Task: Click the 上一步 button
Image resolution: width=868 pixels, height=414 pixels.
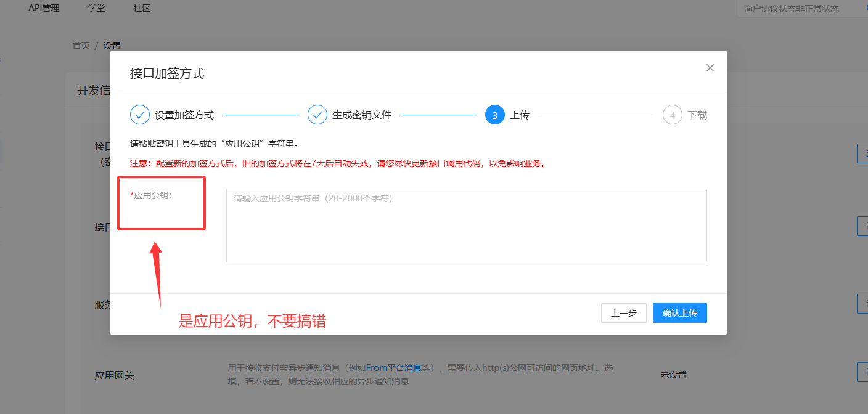Action: (623, 312)
